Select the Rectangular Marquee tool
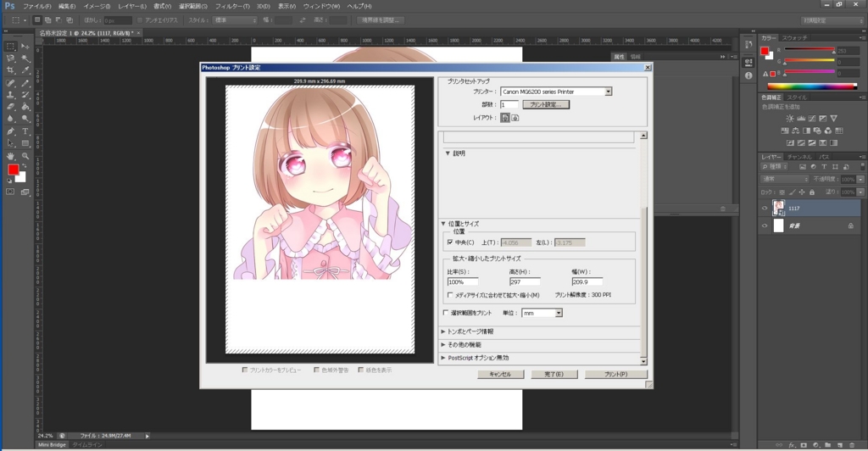The width and height of the screenshot is (868, 451). click(10, 47)
